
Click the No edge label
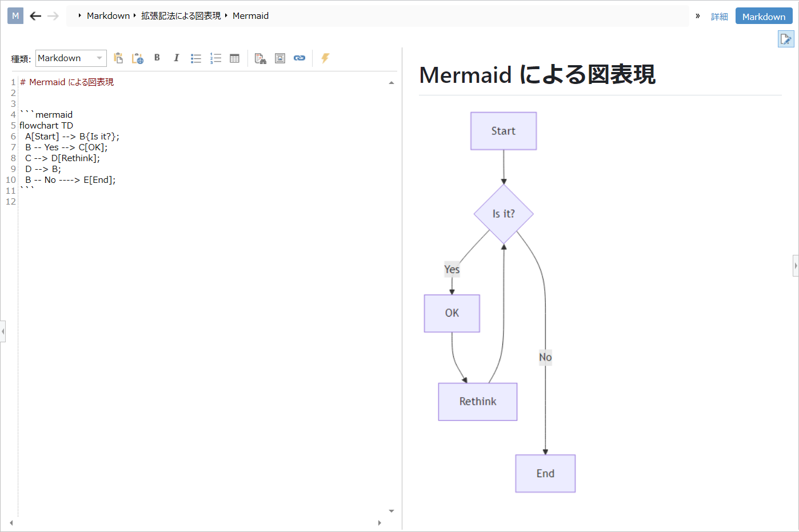[545, 358]
